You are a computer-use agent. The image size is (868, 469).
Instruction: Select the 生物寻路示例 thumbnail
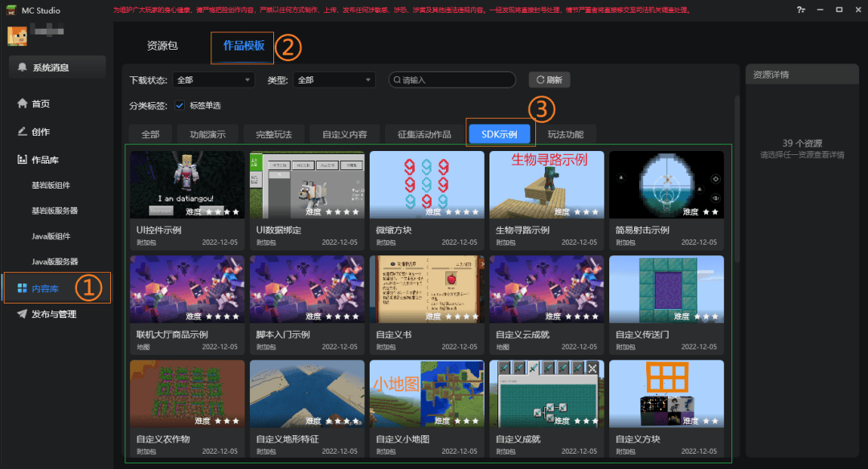(547, 185)
